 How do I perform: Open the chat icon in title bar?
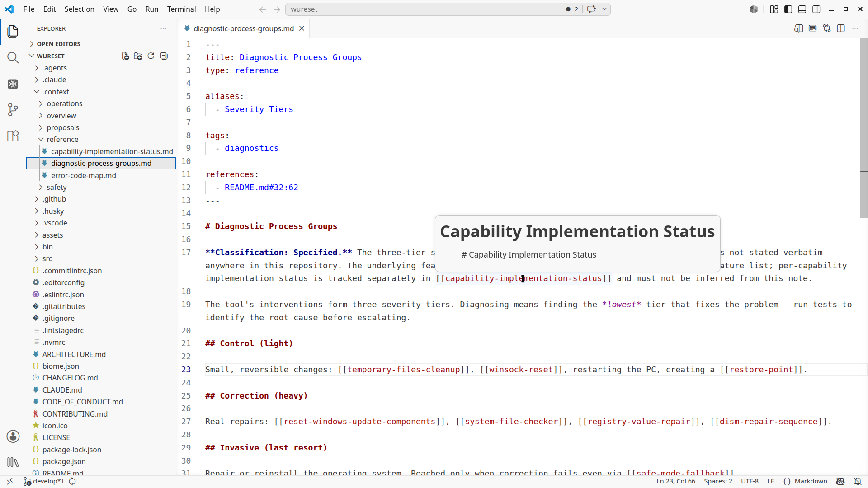click(x=591, y=9)
